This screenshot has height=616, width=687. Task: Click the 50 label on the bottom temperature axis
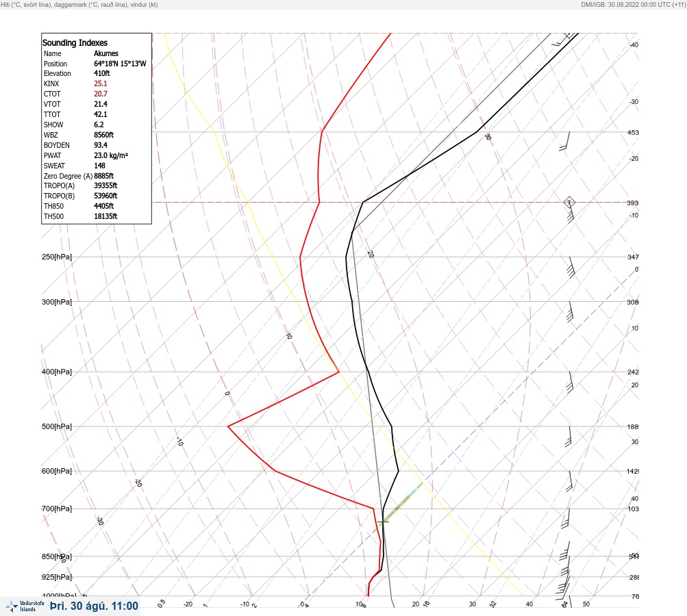click(x=586, y=604)
